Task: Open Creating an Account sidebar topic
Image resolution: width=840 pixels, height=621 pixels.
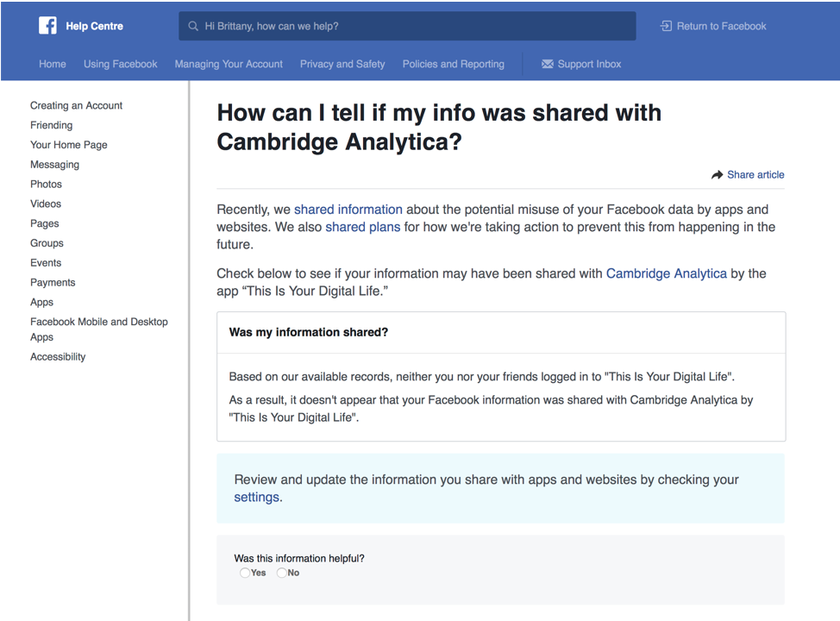Action: click(x=76, y=105)
